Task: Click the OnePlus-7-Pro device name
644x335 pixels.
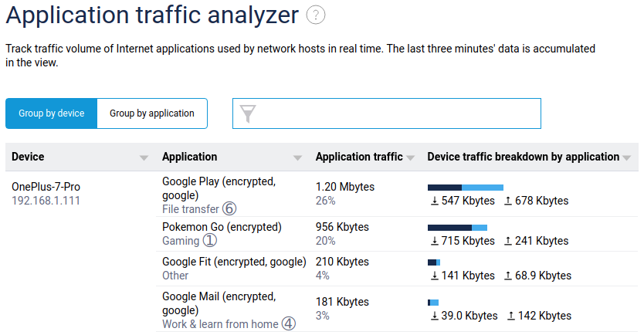Action: (x=46, y=187)
